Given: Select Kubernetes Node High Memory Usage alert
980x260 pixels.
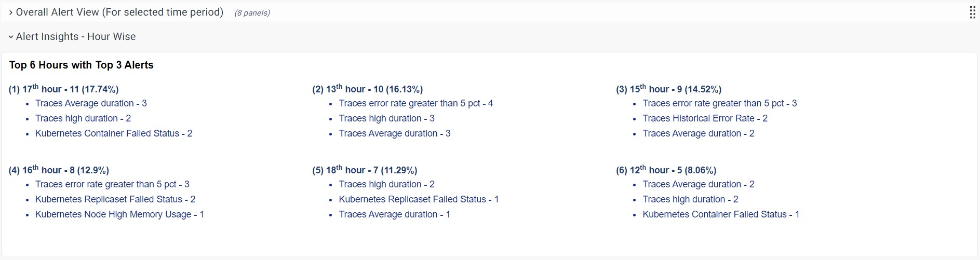Looking at the screenshot, I should (x=119, y=214).
